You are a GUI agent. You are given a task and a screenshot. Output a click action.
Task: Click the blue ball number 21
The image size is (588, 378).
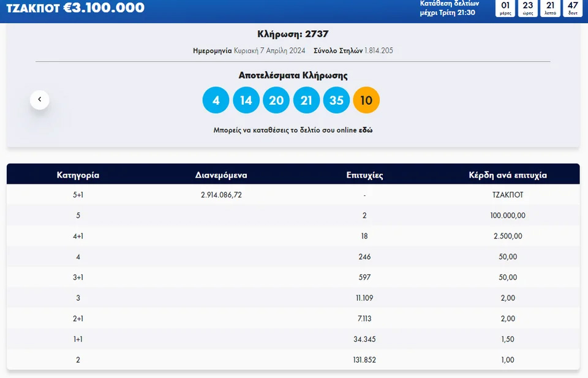coord(306,100)
